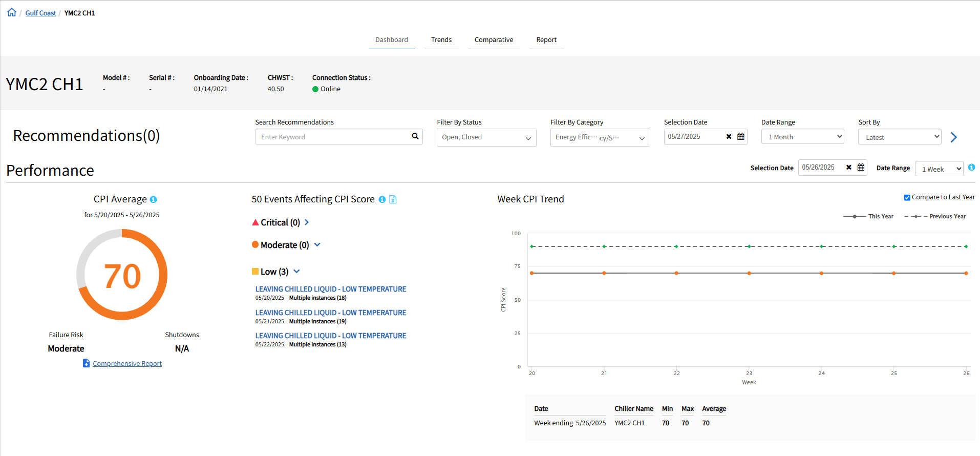This screenshot has width=980, height=456.
Task: Open the Filter By Status dropdown
Action: click(x=486, y=137)
